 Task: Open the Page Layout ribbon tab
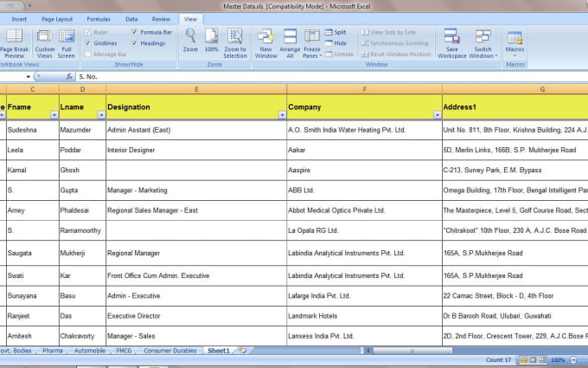coord(57,19)
